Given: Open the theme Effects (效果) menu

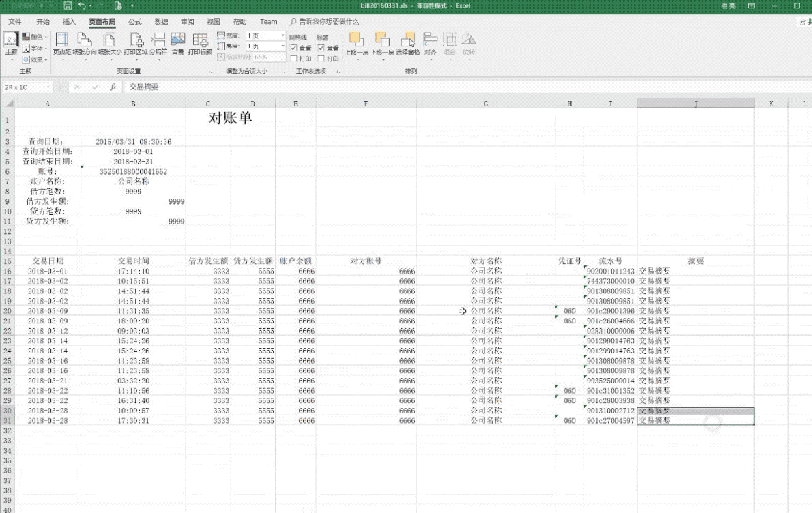Looking at the screenshot, I should 35,59.
